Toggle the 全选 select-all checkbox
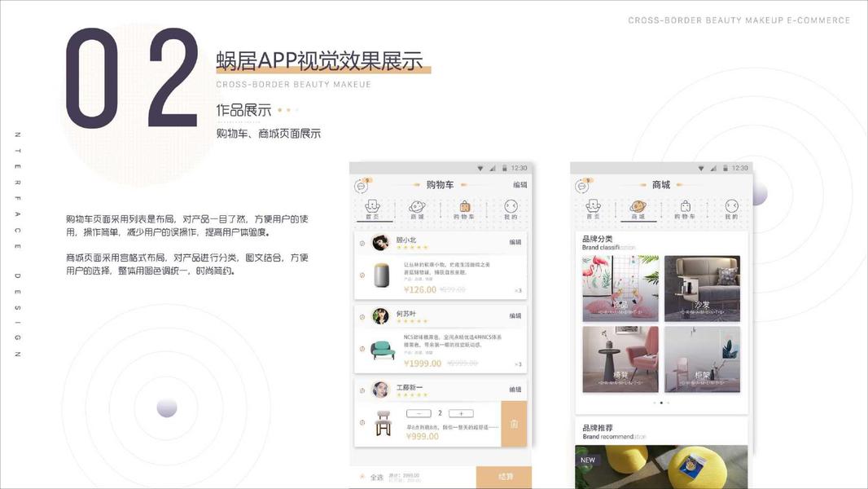 [x=362, y=476]
